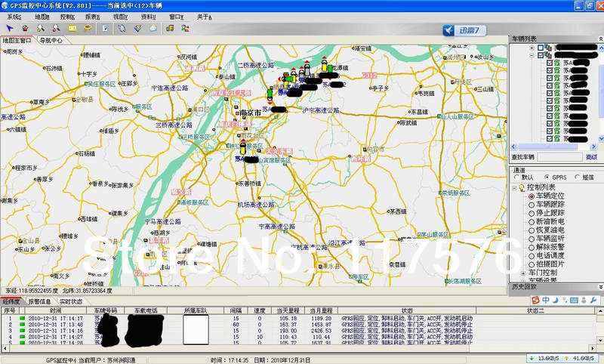Screen dimensions: 604x364
Task: Click the yellow vehicle marker near 龙潭镇
Action: click(x=325, y=65)
